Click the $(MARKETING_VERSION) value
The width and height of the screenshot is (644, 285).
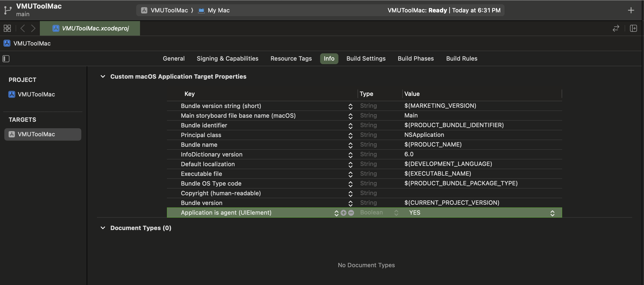click(440, 106)
